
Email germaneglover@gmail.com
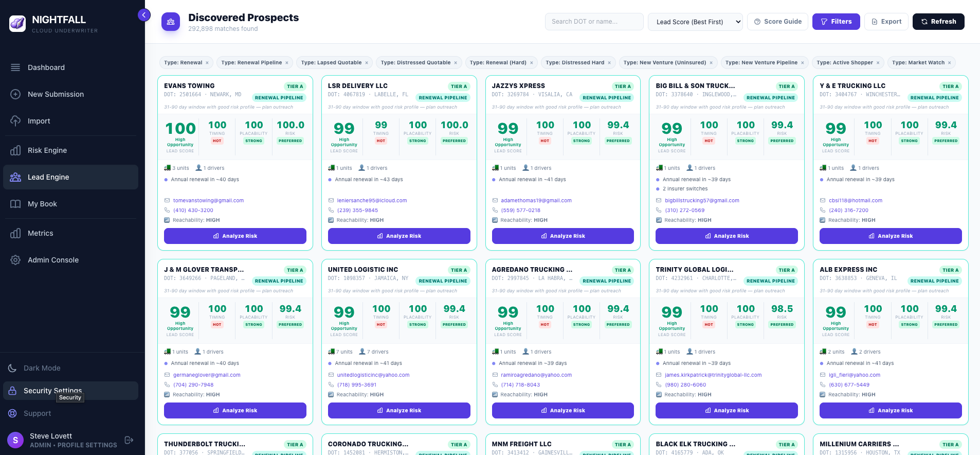tap(207, 375)
